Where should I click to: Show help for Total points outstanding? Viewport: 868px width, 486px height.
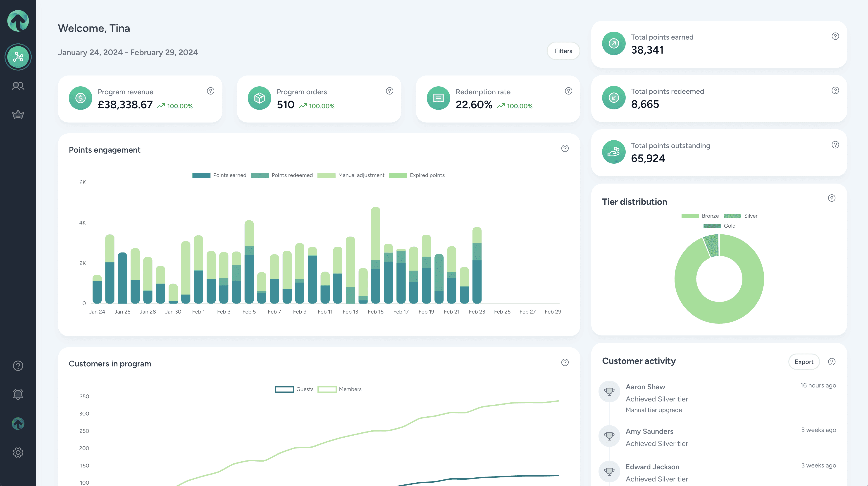[x=835, y=145]
